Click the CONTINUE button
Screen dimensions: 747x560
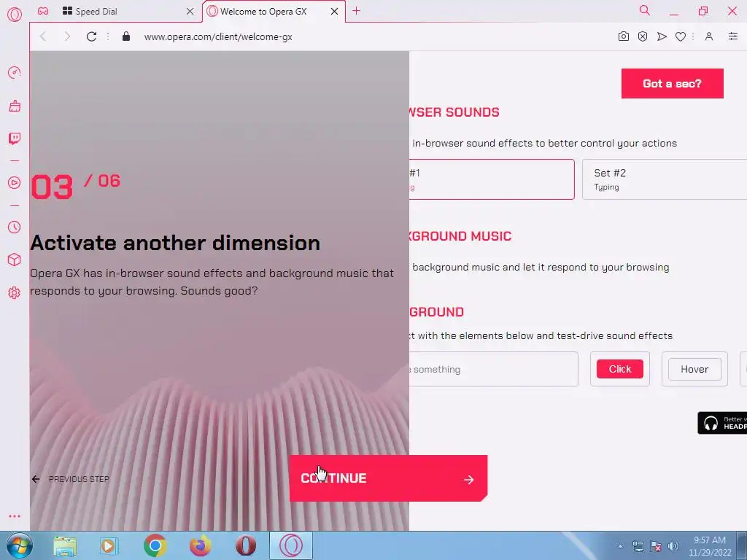[x=388, y=478]
